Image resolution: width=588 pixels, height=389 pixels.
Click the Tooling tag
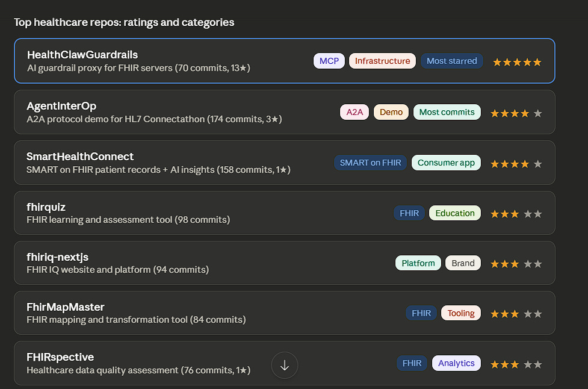pos(461,313)
